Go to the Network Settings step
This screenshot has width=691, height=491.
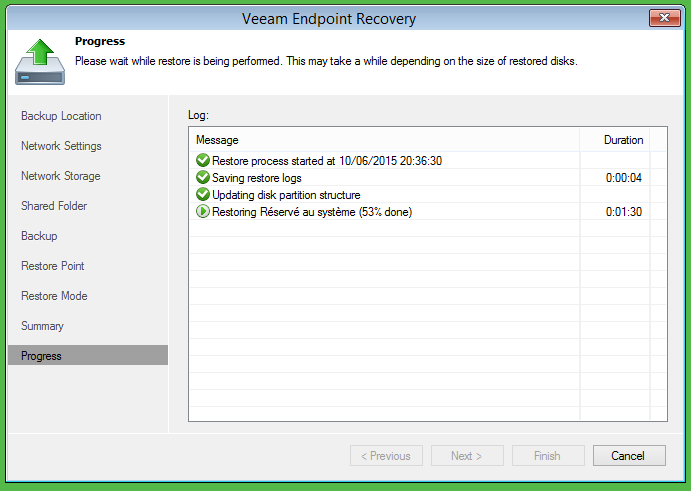[61, 146]
